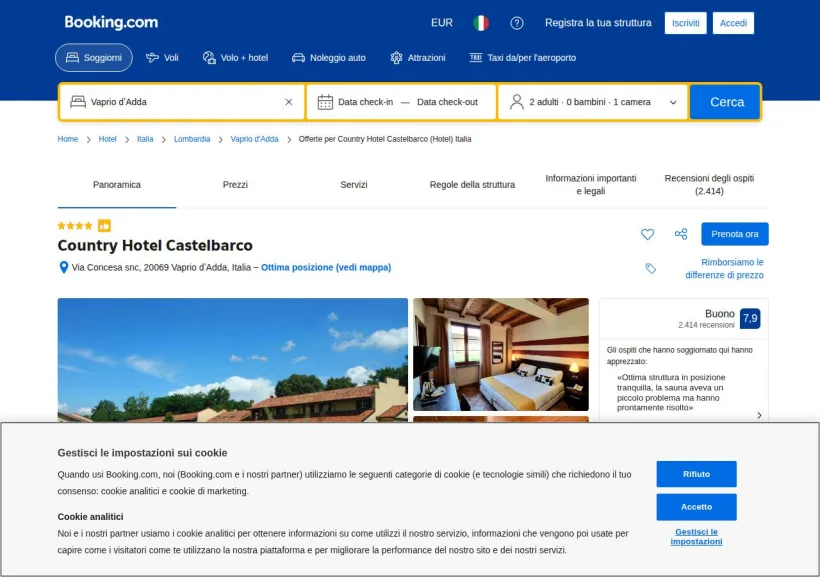The height and width of the screenshot is (577, 820).
Task: Select the Soggiorni stays tab
Action: point(94,58)
